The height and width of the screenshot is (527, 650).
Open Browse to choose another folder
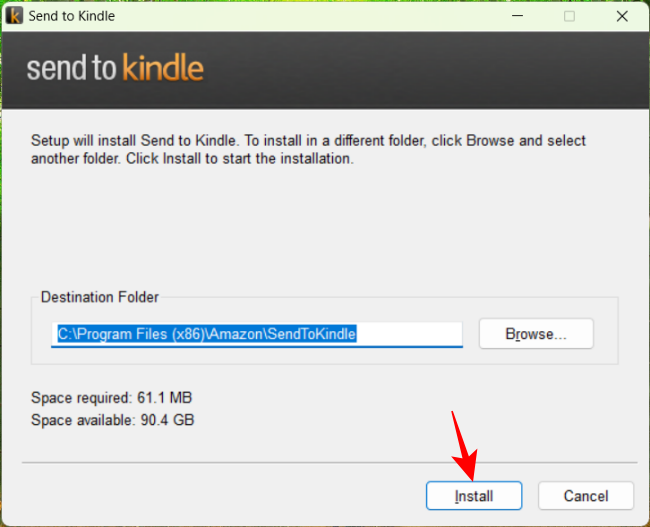click(x=536, y=333)
